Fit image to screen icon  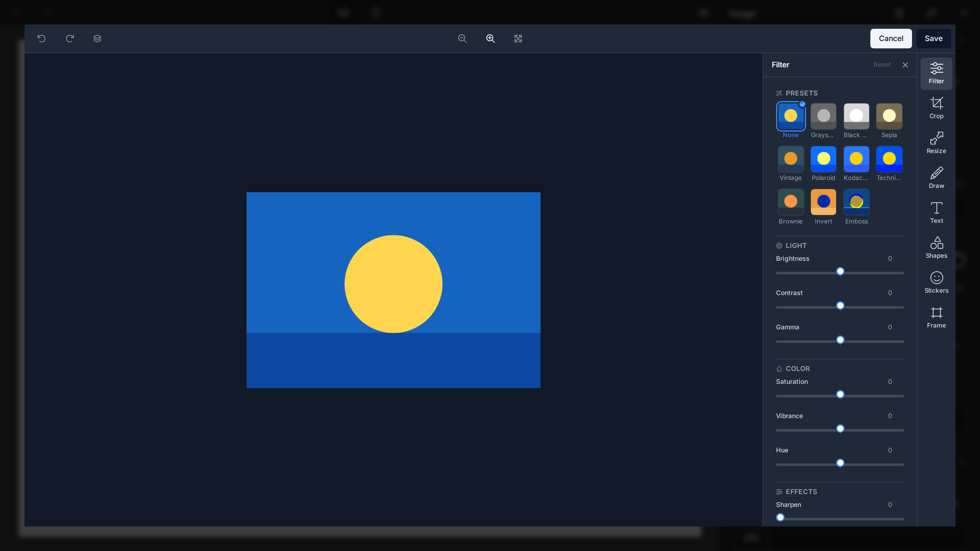point(518,38)
